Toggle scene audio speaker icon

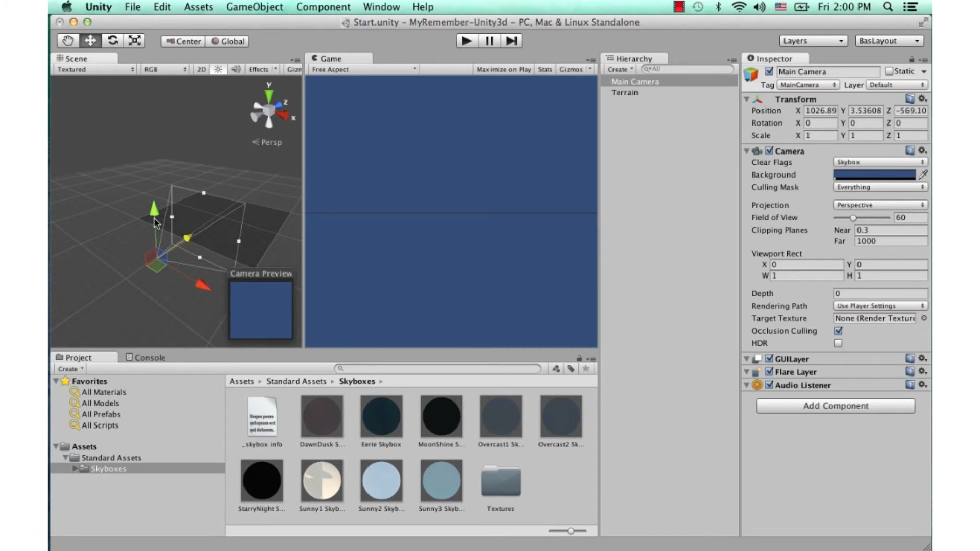(235, 69)
